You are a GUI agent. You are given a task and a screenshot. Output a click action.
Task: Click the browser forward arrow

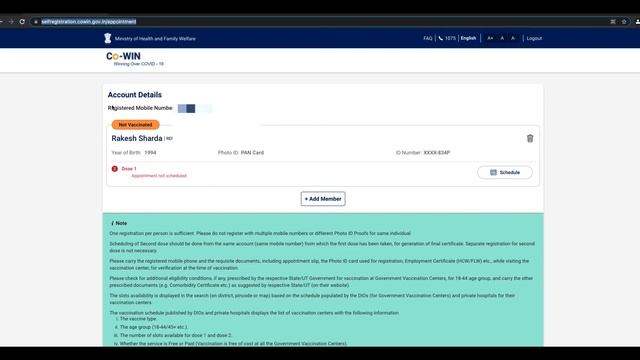click(11, 22)
